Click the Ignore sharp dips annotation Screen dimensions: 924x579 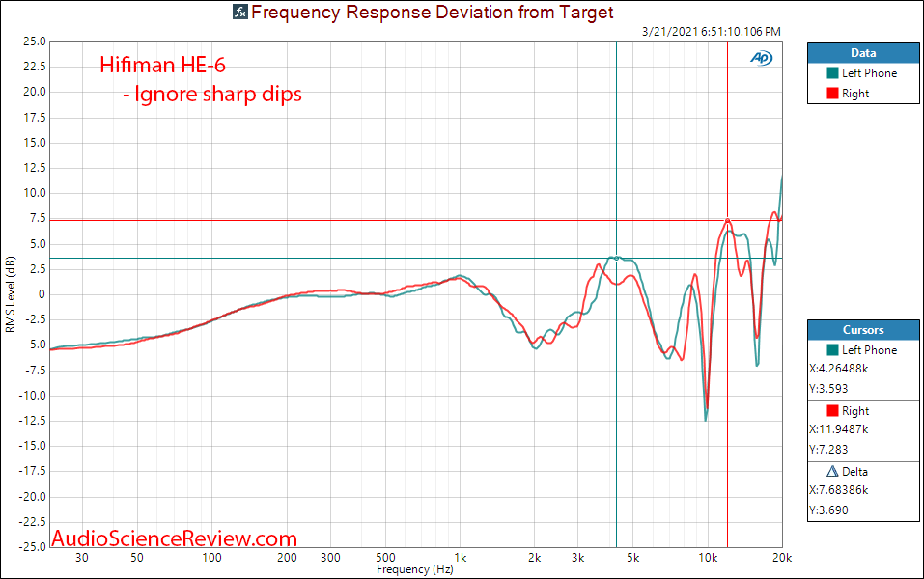[212, 95]
